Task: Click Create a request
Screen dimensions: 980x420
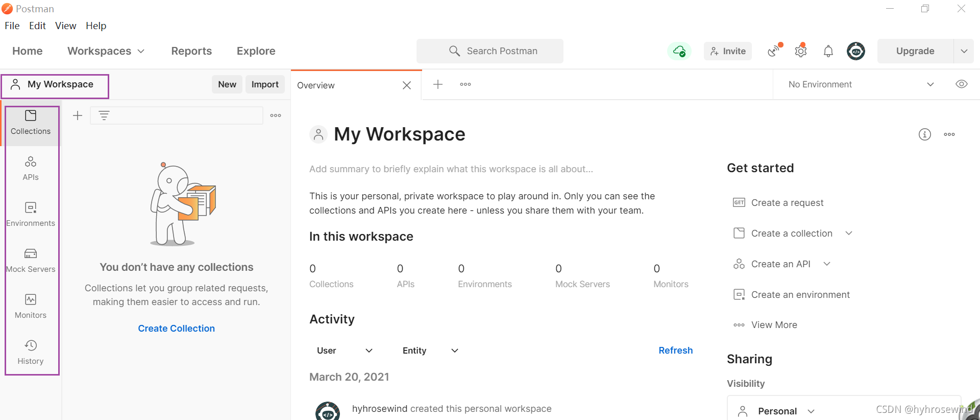Action: pyautogui.click(x=778, y=203)
